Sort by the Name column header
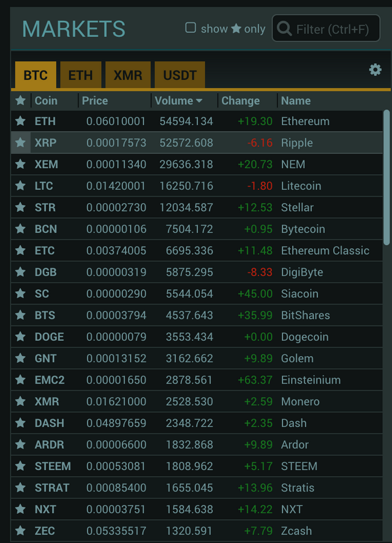Viewport: 392px width, 543px height. click(x=296, y=101)
